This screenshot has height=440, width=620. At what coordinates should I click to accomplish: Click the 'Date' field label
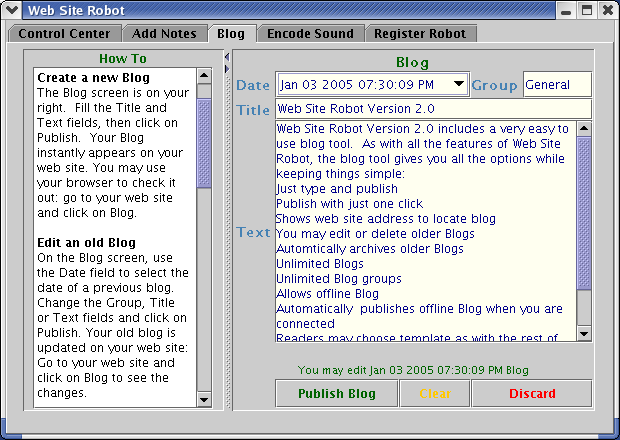(253, 85)
